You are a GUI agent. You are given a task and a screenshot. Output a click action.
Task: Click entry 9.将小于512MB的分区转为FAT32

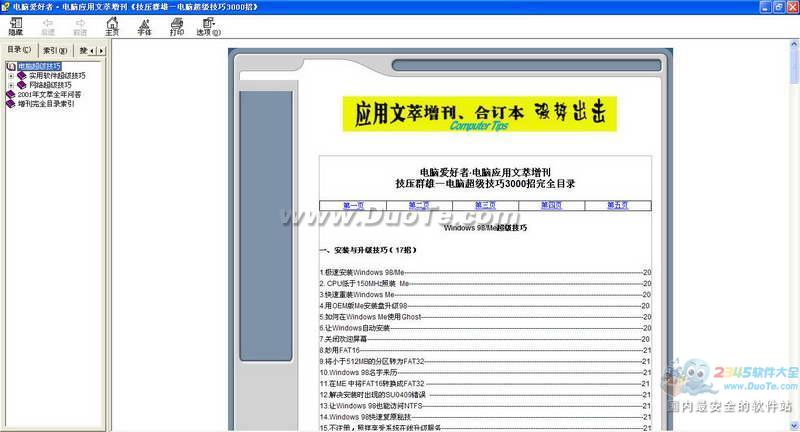tap(372, 361)
